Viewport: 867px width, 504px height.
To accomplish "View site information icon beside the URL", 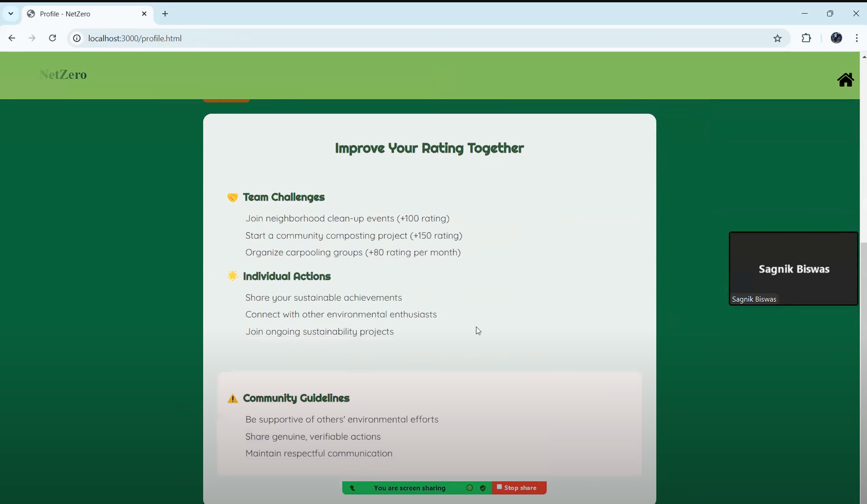I will click(x=77, y=38).
